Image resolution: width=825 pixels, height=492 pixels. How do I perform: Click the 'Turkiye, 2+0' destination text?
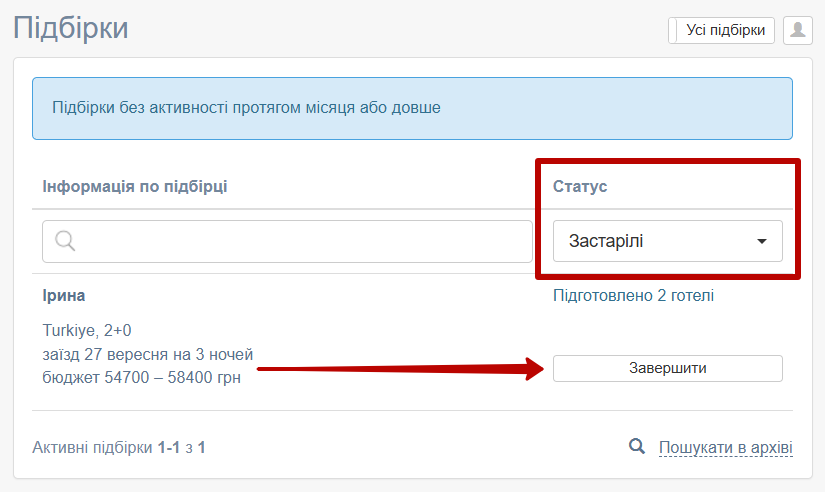click(x=88, y=331)
